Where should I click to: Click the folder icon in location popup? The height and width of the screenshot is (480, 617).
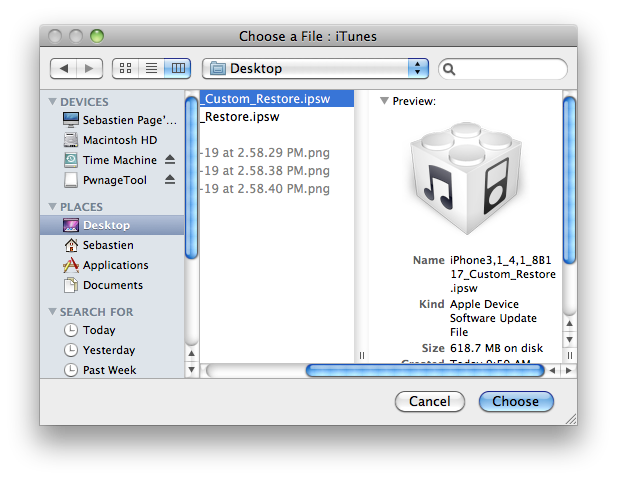(x=218, y=68)
